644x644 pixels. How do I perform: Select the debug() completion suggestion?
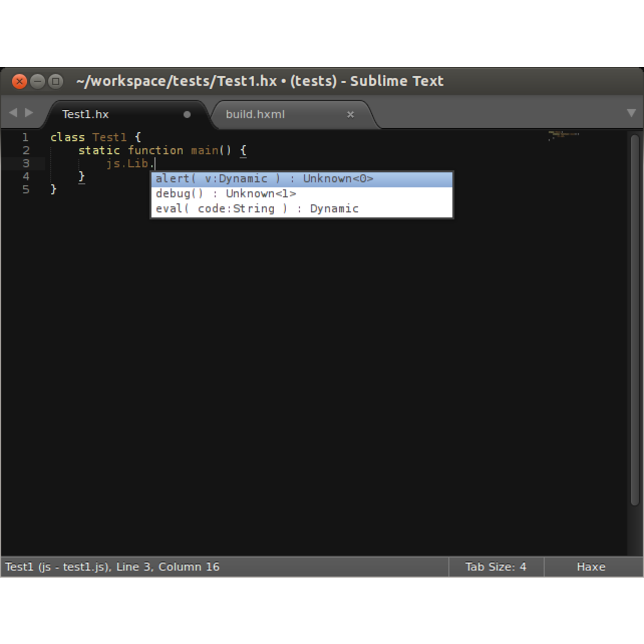click(x=225, y=193)
